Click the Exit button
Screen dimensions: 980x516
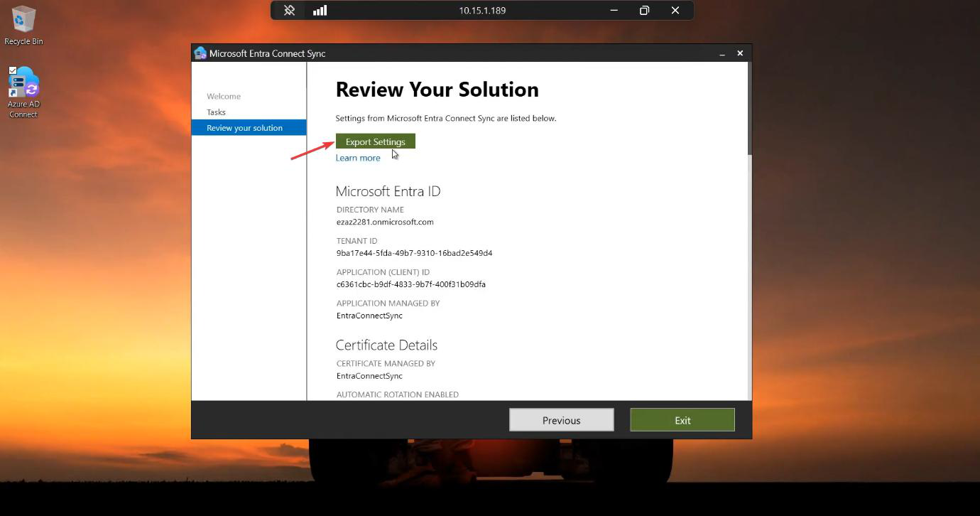point(682,420)
